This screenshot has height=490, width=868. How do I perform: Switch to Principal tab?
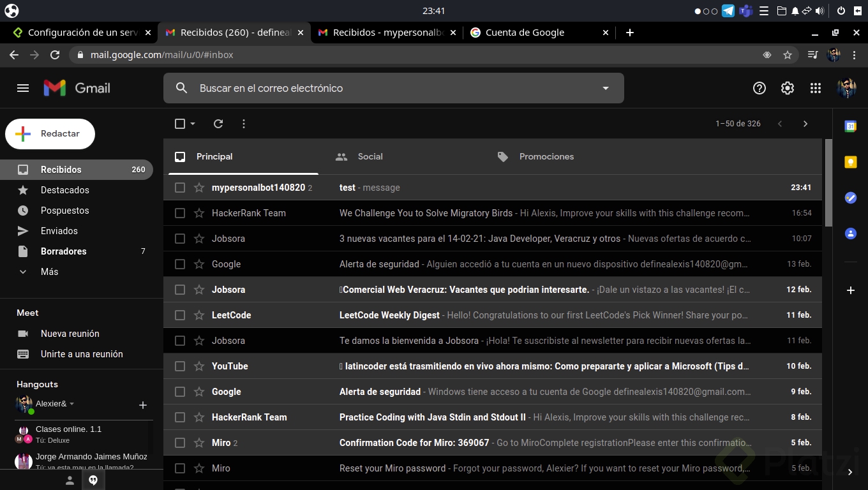coord(243,156)
